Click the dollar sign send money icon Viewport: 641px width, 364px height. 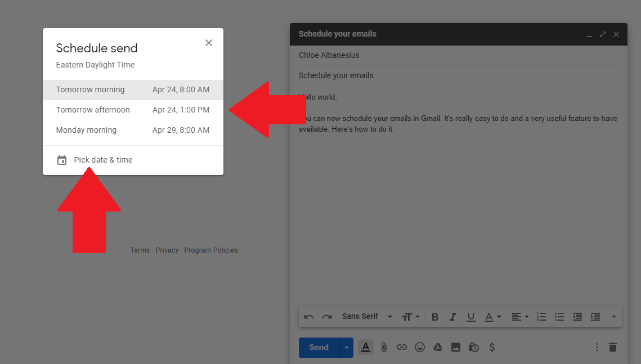(x=492, y=347)
